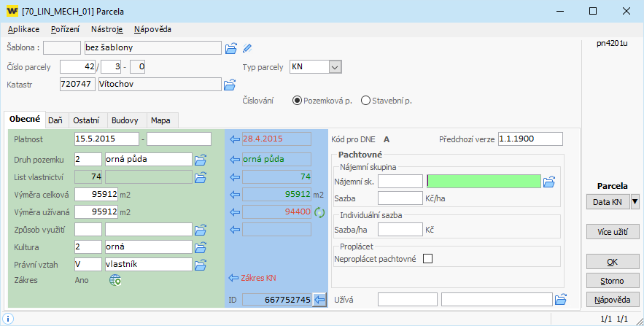Open List vlastnictví folder lookup icon
Screen dimensions: 644x326
[201, 177]
